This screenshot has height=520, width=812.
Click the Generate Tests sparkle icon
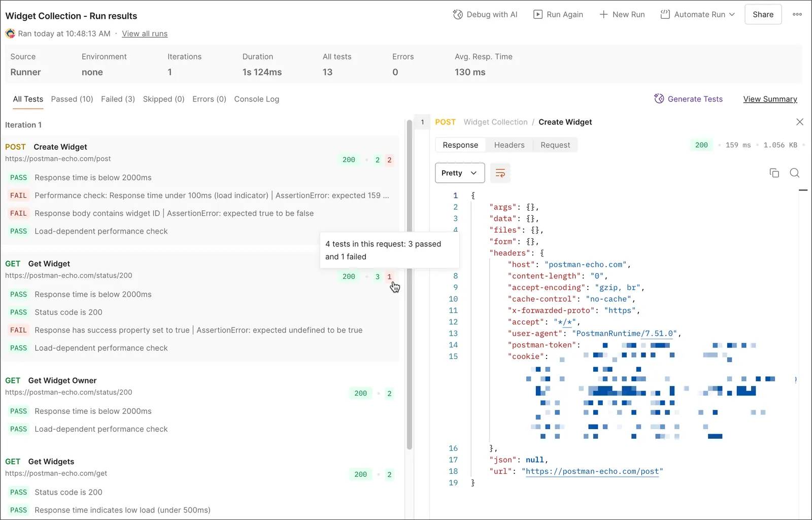click(659, 99)
